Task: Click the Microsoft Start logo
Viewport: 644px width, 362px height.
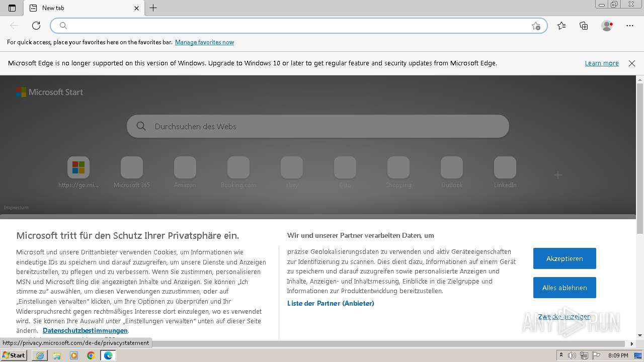Action: (49, 92)
